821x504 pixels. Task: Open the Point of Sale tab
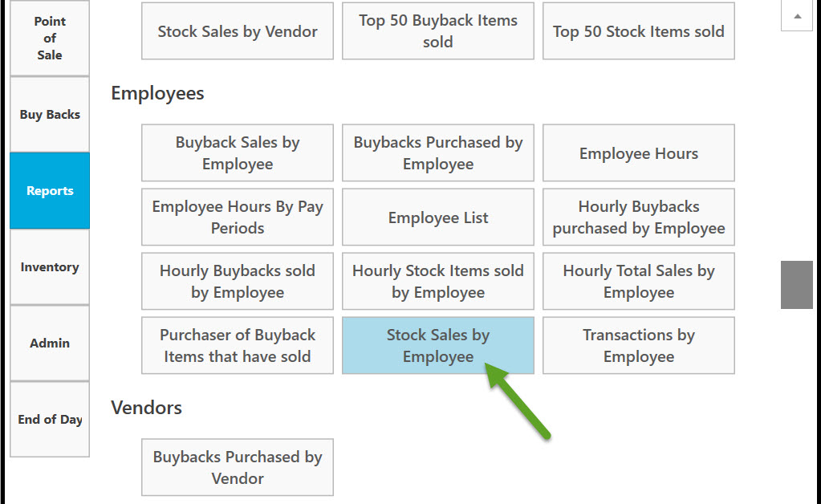pos(50,38)
